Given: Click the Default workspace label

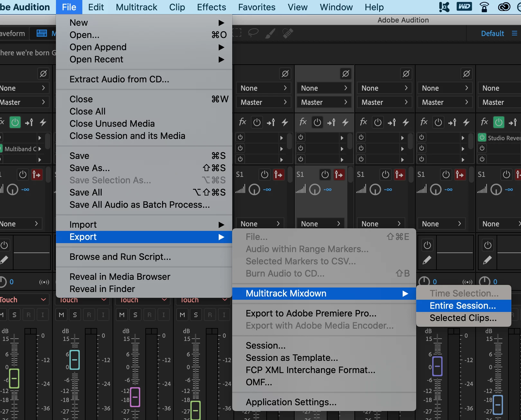Looking at the screenshot, I should click(492, 33).
